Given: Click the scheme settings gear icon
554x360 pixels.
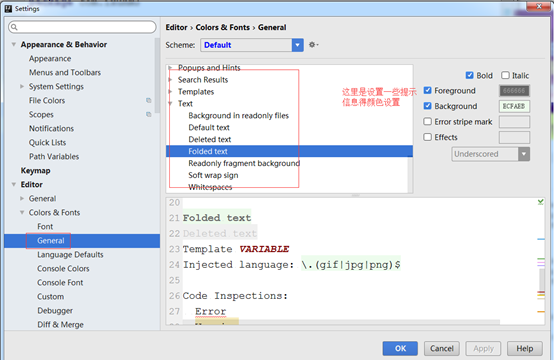Looking at the screenshot, I should (x=313, y=45).
